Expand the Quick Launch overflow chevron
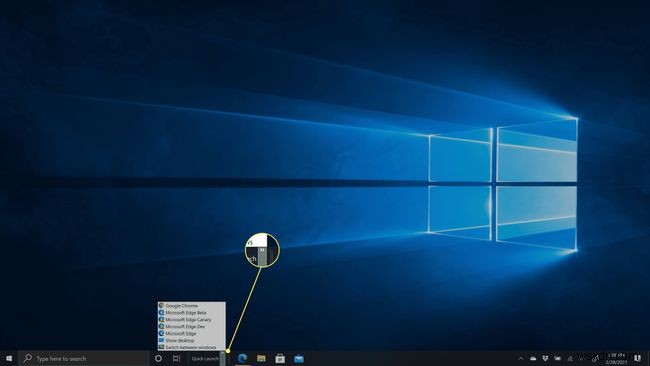650x366 pixels. tap(223, 359)
